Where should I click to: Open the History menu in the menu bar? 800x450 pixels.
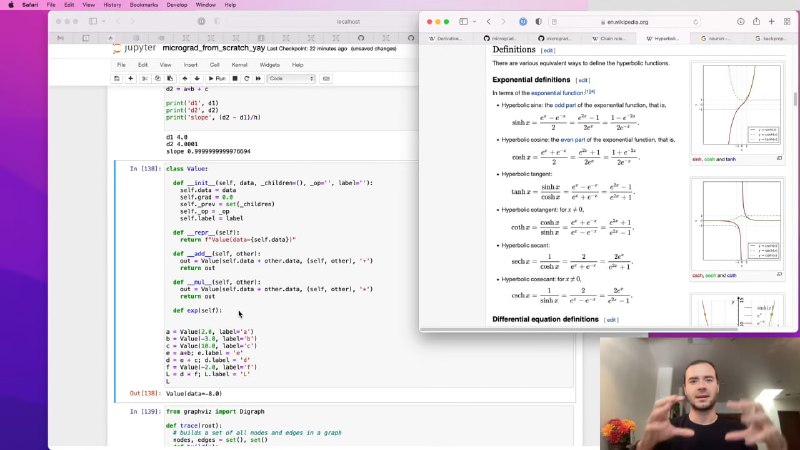[x=112, y=5]
